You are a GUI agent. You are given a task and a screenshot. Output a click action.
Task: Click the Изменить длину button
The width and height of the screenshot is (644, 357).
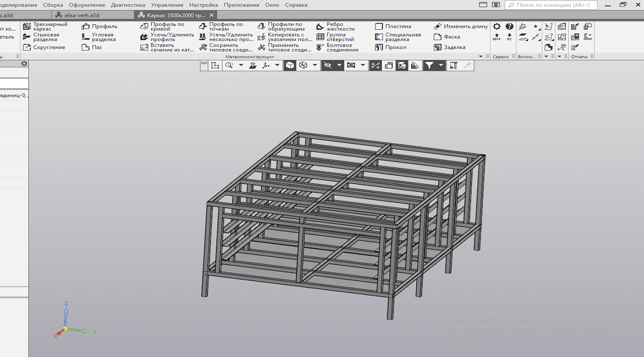point(461,26)
